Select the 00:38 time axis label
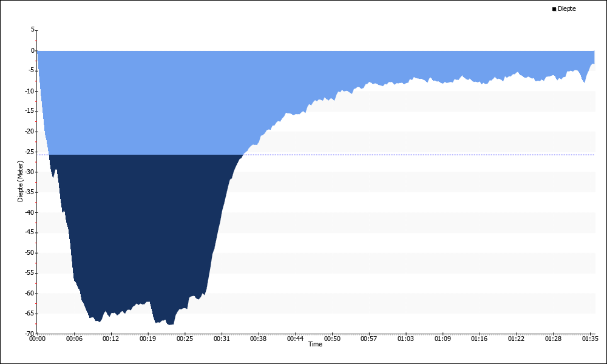Screen dimensions: 607x364 coord(258,339)
